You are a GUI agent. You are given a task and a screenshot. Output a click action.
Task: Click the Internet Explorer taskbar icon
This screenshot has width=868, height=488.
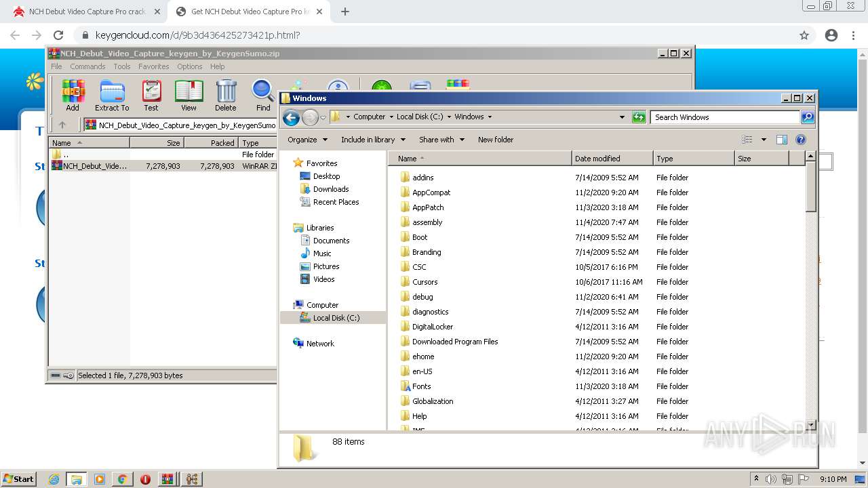click(x=54, y=479)
